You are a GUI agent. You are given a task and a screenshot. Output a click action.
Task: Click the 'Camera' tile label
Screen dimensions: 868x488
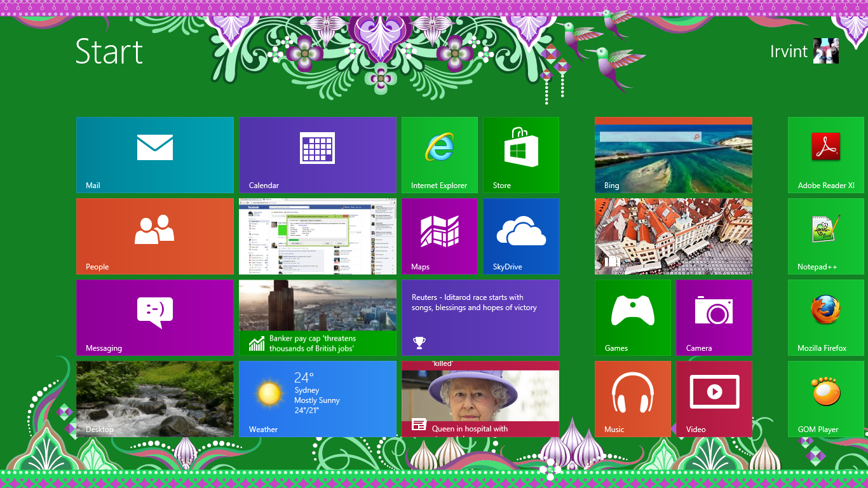(699, 348)
